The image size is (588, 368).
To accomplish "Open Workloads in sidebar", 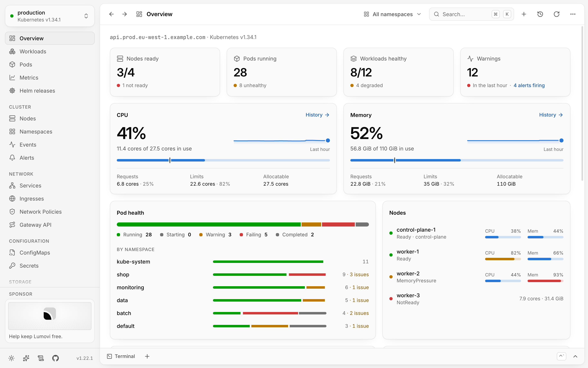I will 50,51.
